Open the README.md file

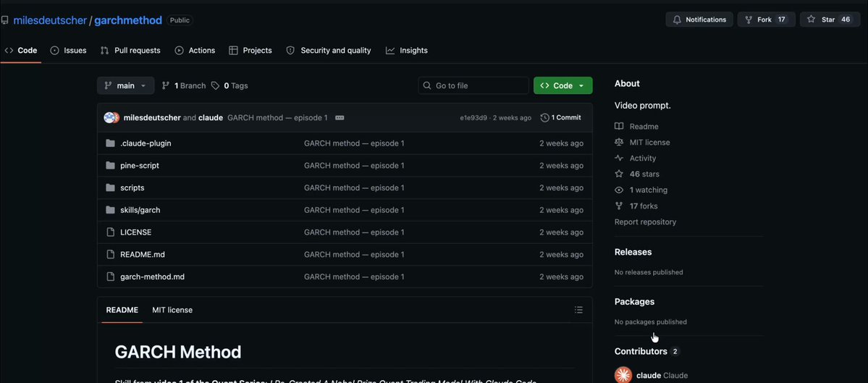[x=143, y=254]
